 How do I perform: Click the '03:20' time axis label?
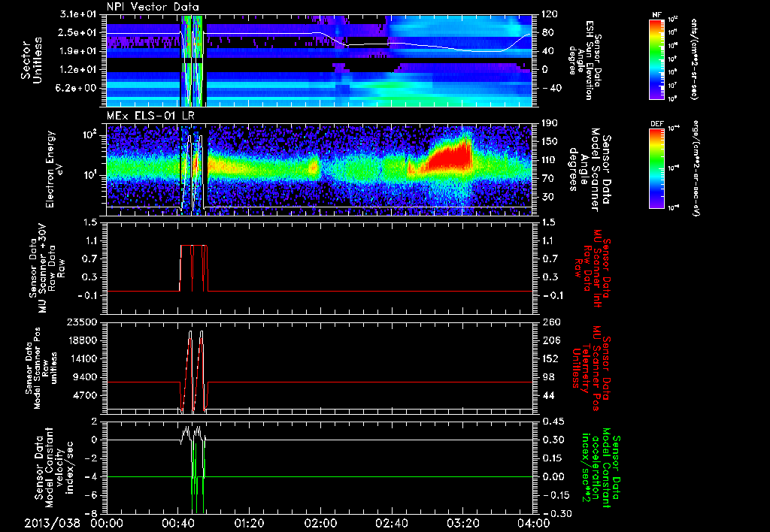click(x=462, y=523)
